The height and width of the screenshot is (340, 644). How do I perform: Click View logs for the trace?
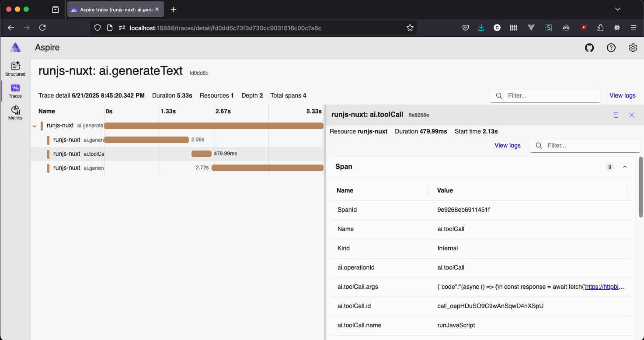pyautogui.click(x=622, y=95)
